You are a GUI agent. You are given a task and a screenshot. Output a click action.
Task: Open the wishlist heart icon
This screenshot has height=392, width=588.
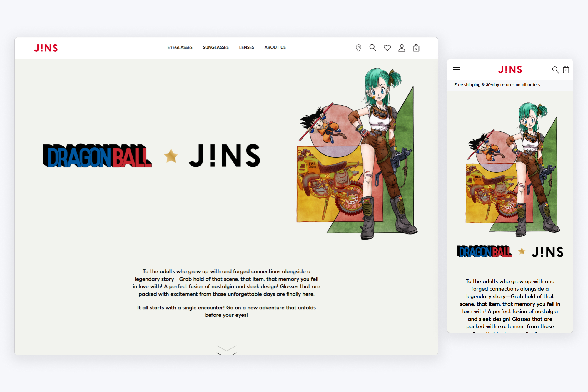(x=387, y=47)
